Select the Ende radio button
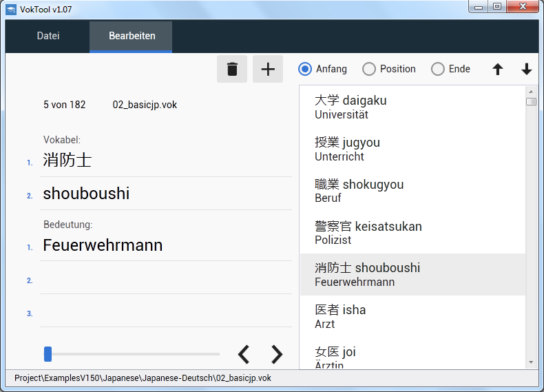Screen dimensions: 544x392 (x=437, y=69)
